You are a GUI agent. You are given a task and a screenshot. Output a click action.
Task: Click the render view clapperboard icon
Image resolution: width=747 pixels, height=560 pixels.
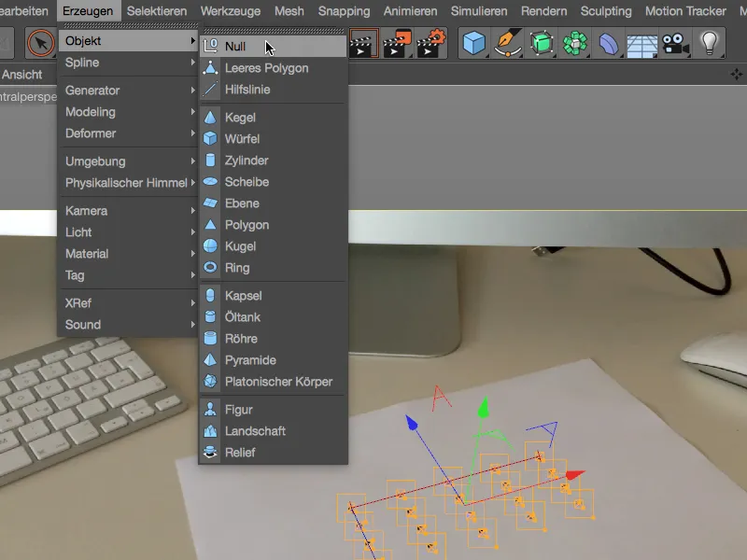363,43
